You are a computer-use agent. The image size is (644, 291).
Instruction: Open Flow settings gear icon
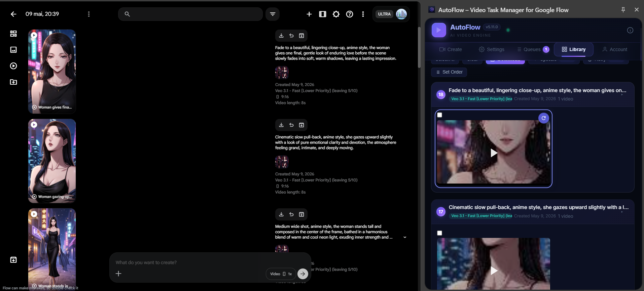[x=336, y=14]
